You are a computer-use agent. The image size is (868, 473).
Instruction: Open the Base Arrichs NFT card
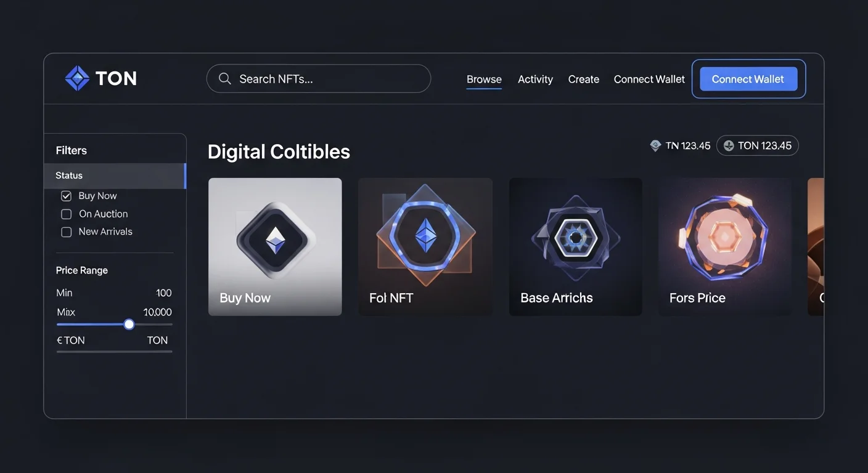click(x=576, y=247)
